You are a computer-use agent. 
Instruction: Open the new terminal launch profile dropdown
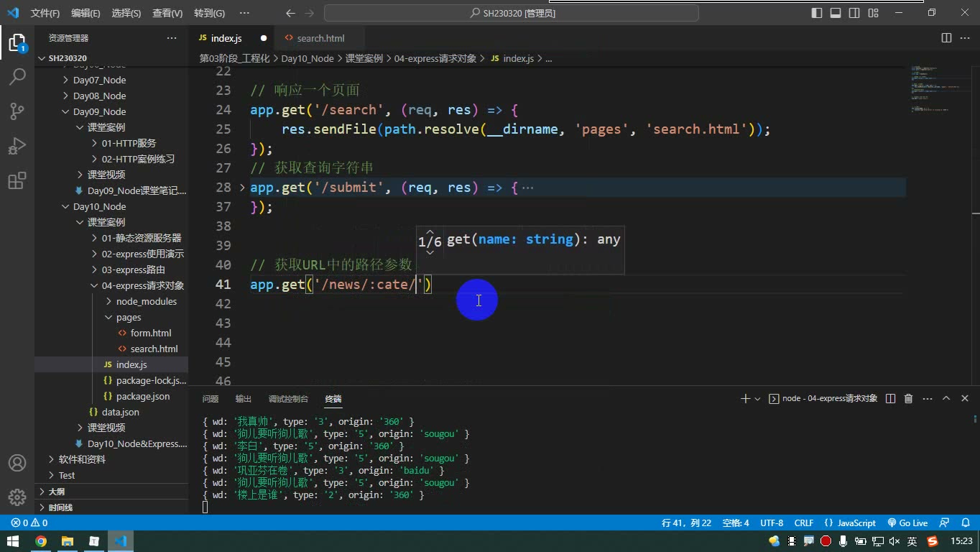click(757, 398)
